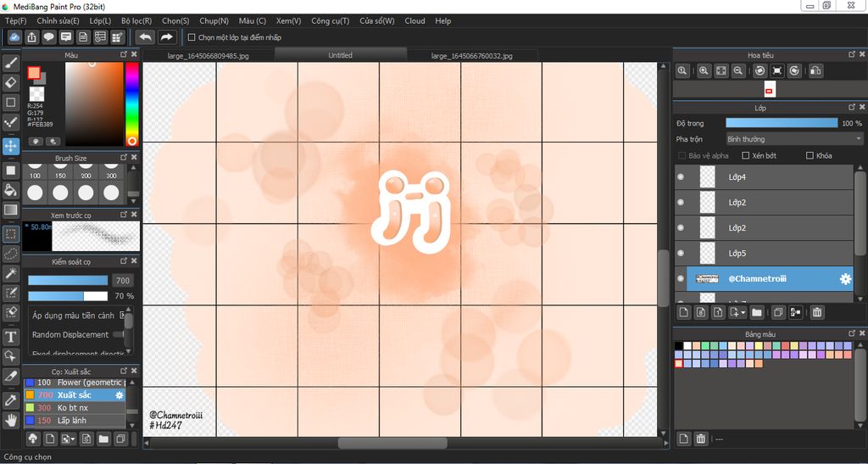This screenshot has width=868, height=464.
Task: Detach the Kiểm soát cọ panel
Action: tap(124, 260)
